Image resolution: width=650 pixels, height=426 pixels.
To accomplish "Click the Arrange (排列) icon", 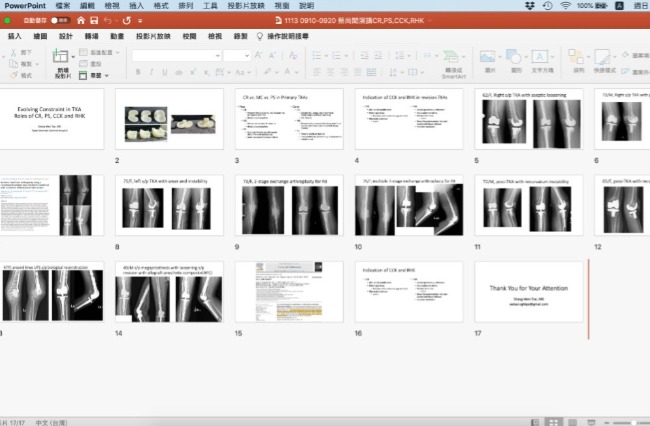I will (x=578, y=59).
